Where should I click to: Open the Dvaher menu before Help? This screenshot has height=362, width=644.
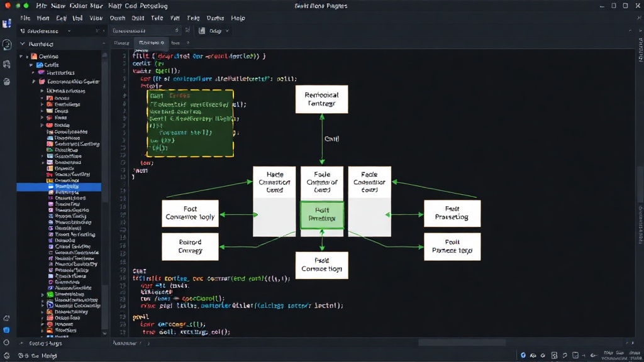click(x=215, y=18)
